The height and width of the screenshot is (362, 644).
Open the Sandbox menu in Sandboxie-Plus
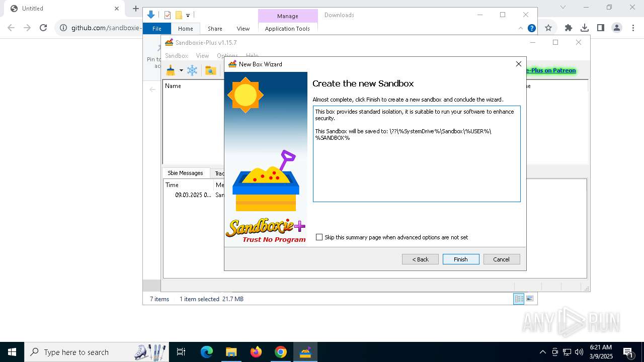point(177,56)
